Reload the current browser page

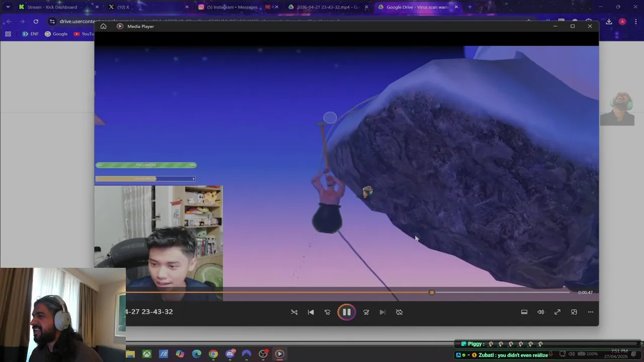pos(36,22)
